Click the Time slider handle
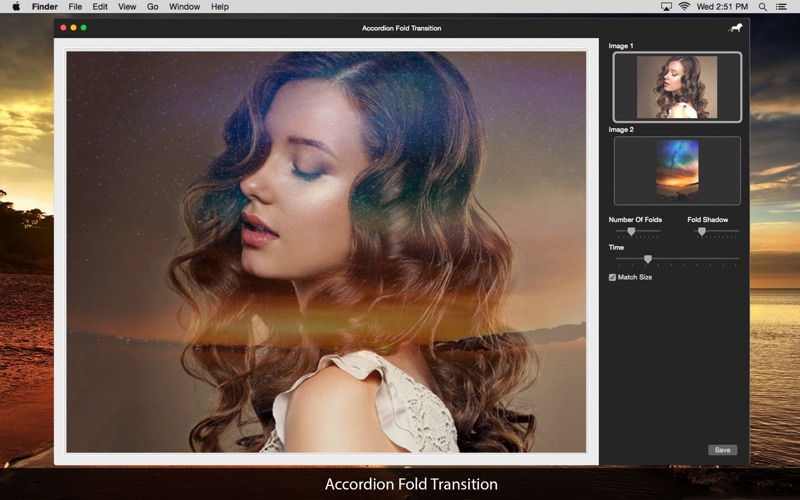This screenshot has width=800, height=500. 647,259
